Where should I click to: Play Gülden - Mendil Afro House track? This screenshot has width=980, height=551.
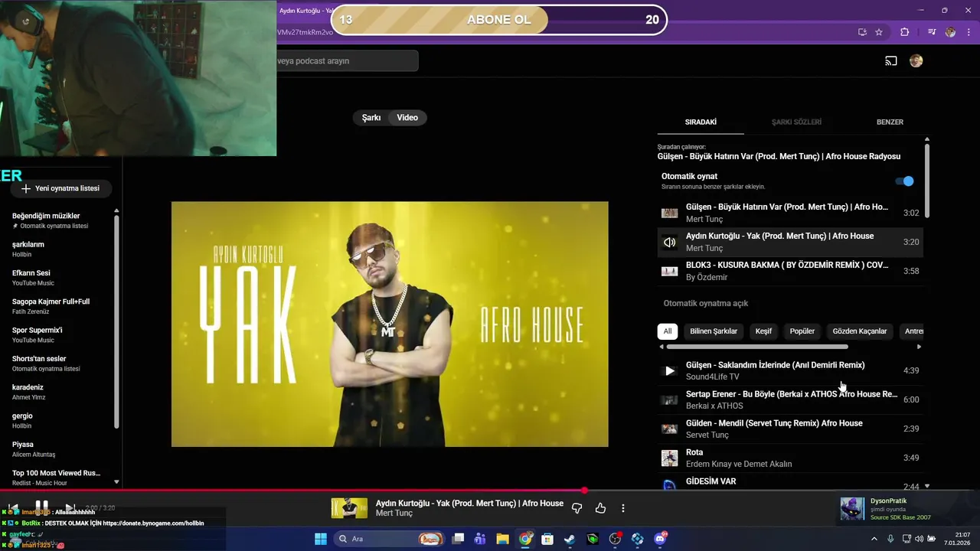pos(791,429)
